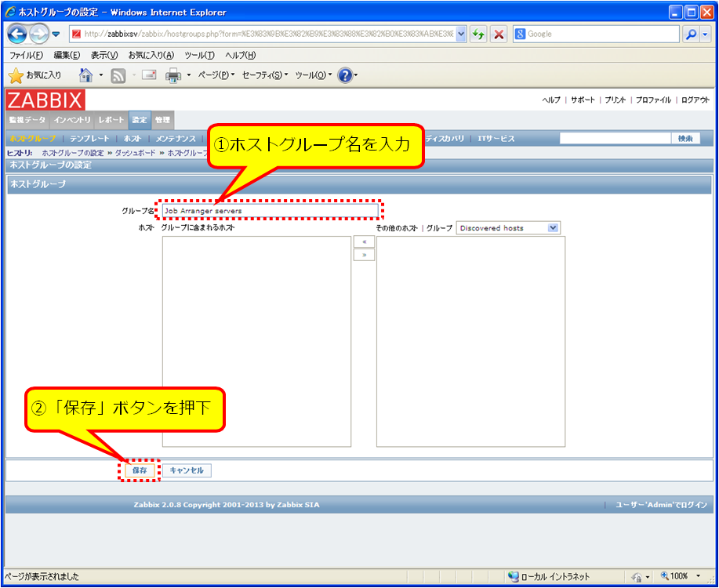Screen dimensions: 719x588
Task: Open the 表示(V) menu
Action: [x=104, y=55]
